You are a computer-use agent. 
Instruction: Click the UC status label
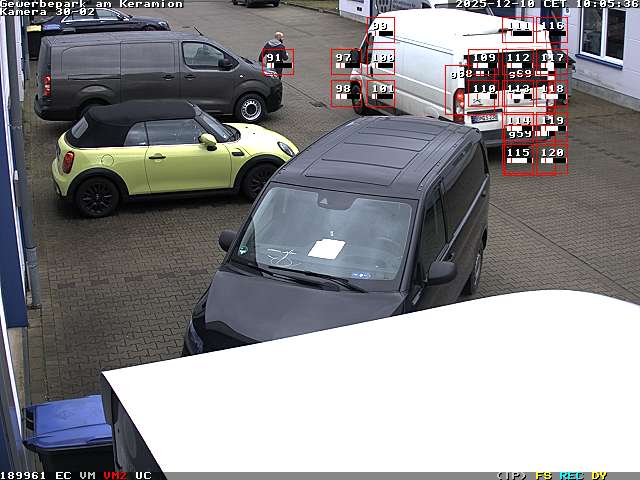tap(143, 475)
